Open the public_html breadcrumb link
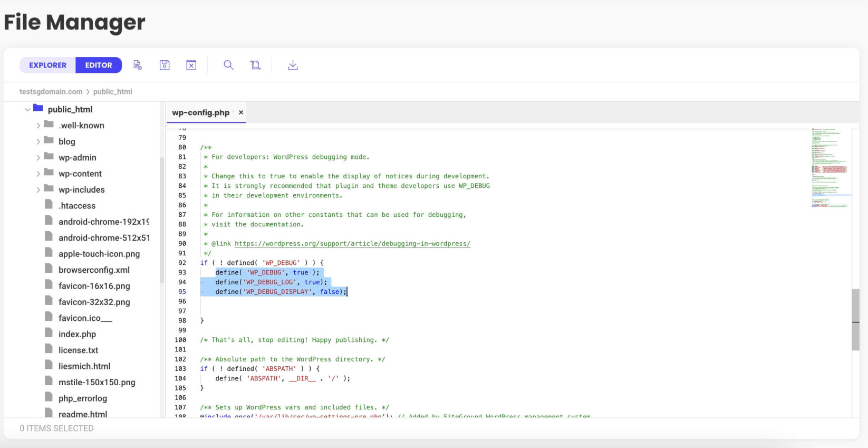Screen dimensions: 868x448 113,91
